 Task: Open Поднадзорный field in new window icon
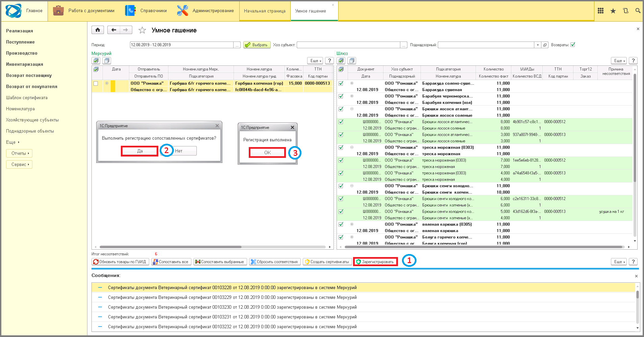pyautogui.click(x=545, y=45)
